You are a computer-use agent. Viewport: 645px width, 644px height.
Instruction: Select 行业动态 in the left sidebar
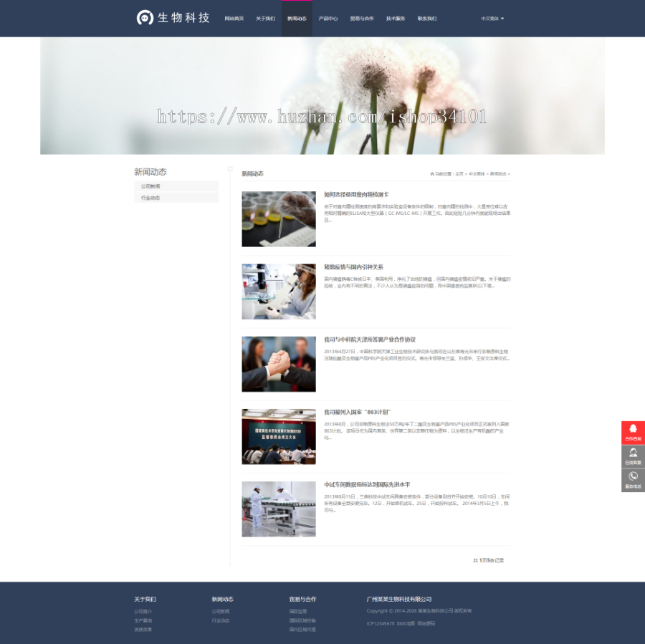tap(176, 198)
